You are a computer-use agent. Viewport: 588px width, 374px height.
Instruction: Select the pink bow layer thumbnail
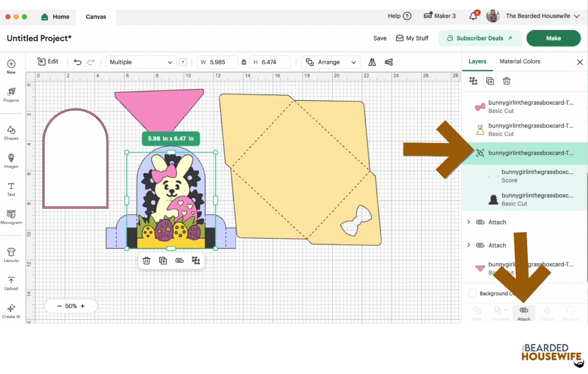click(x=480, y=107)
